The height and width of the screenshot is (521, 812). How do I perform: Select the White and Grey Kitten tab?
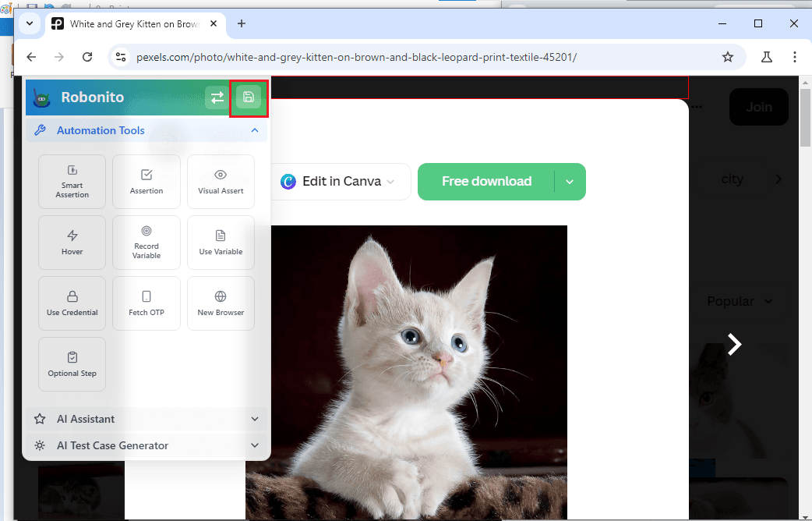pos(136,24)
